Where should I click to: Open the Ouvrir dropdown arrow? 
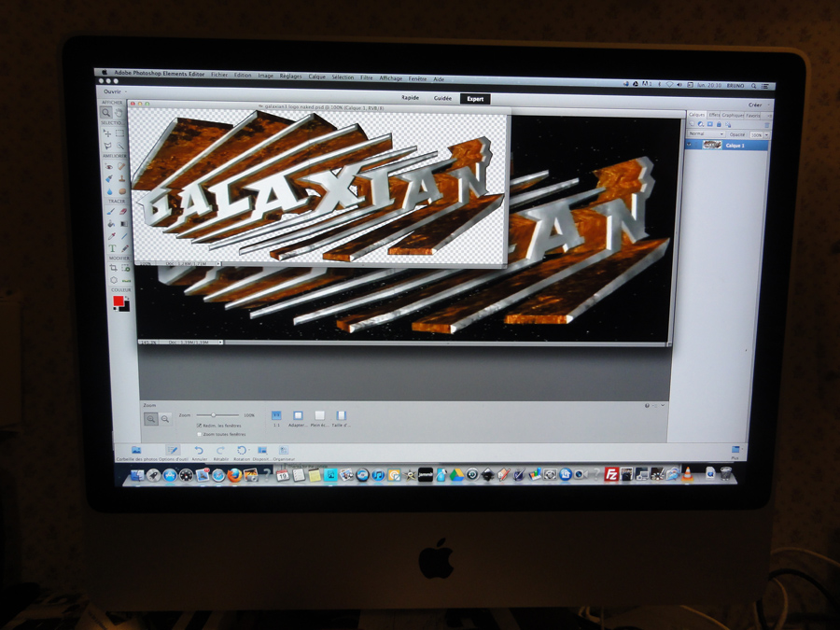click(x=126, y=91)
